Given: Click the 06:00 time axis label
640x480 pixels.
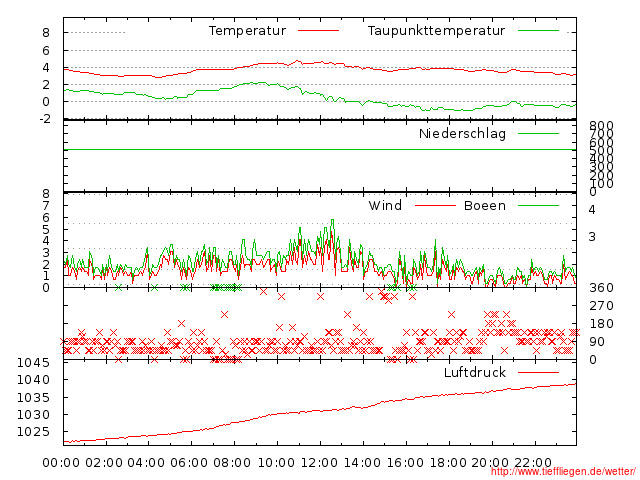Looking at the screenshot, I should click(189, 463).
